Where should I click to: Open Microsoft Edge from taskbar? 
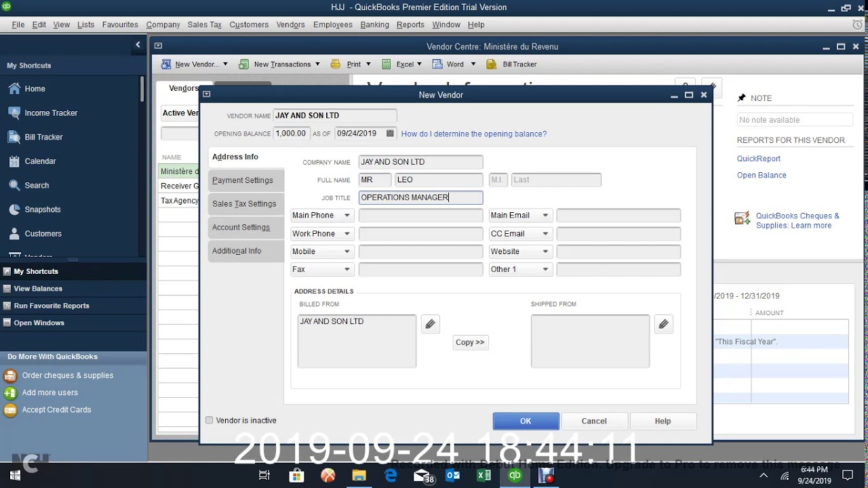391,476
